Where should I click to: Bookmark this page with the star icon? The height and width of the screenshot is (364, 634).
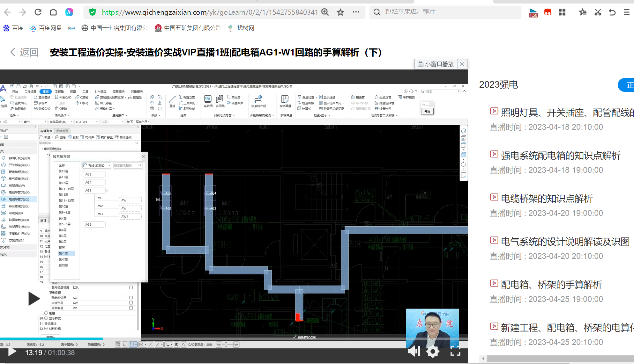pyautogui.click(x=340, y=12)
